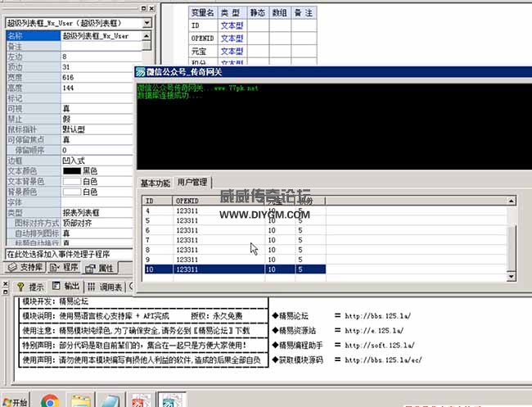Open link http://bbs.125.la/ec/
Screen dimensions: 532x407
(383, 360)
